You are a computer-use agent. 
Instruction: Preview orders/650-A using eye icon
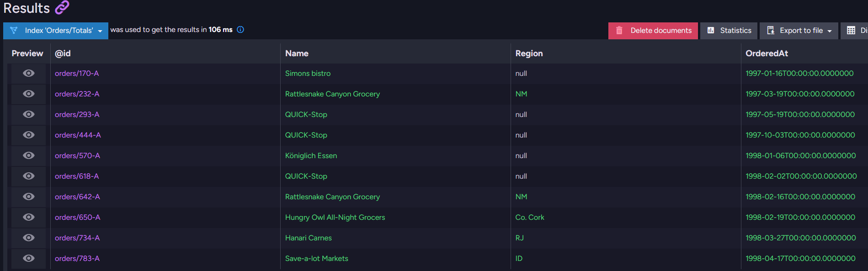tap(29, 218)
